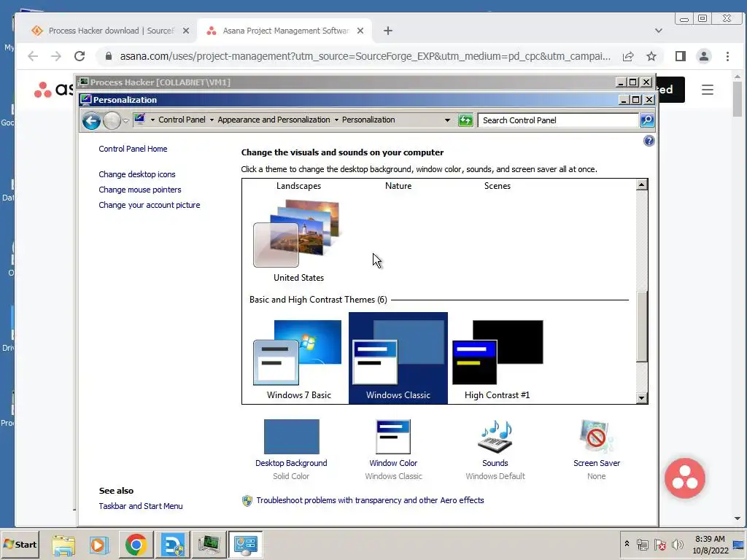This screenshot has height=560, width=747.
Task: Click the Asana URL address bar
Action: point(365,56)
